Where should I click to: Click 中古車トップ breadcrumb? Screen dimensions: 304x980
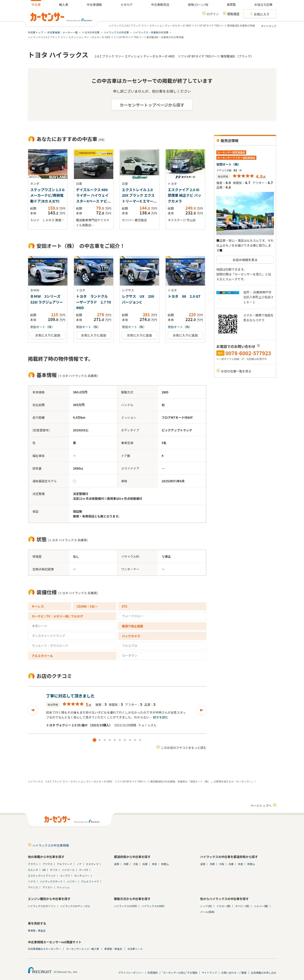[x=35, y=32]
